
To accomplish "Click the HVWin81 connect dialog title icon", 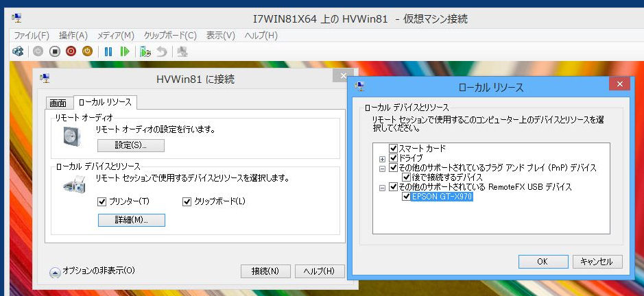I will [45, 78].
